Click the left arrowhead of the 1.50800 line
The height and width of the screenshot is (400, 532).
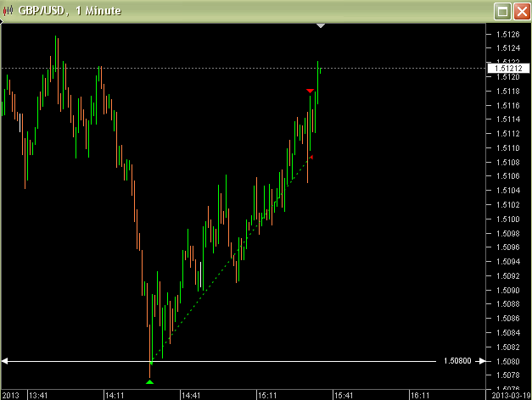[x=5, y=361]
